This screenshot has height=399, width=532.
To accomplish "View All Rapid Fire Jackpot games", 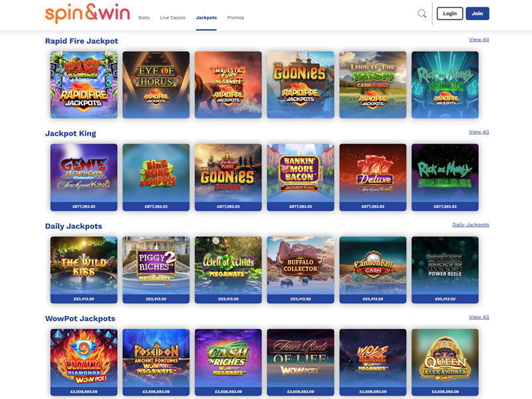I will click(479, 40).
